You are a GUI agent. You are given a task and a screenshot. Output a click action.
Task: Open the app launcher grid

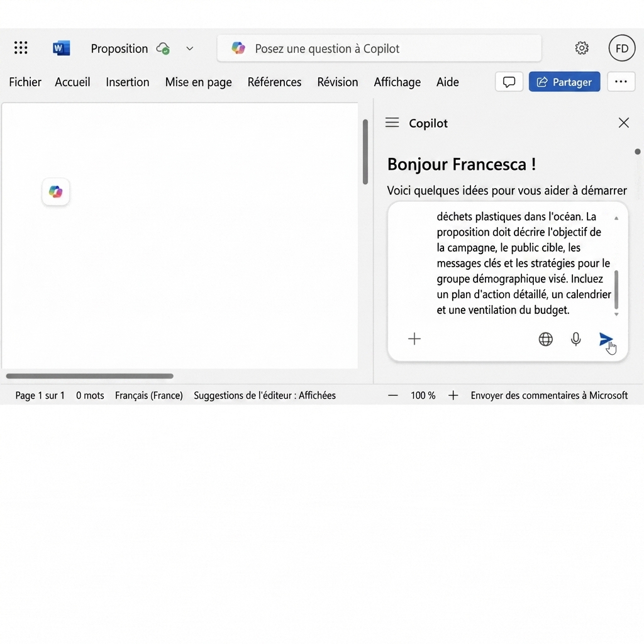coord(21,48)
